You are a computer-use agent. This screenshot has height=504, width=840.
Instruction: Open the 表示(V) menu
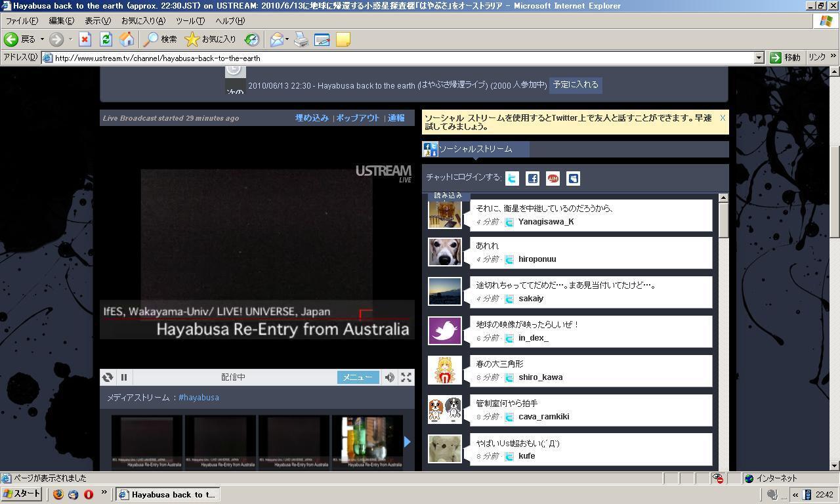click(98, 21)
